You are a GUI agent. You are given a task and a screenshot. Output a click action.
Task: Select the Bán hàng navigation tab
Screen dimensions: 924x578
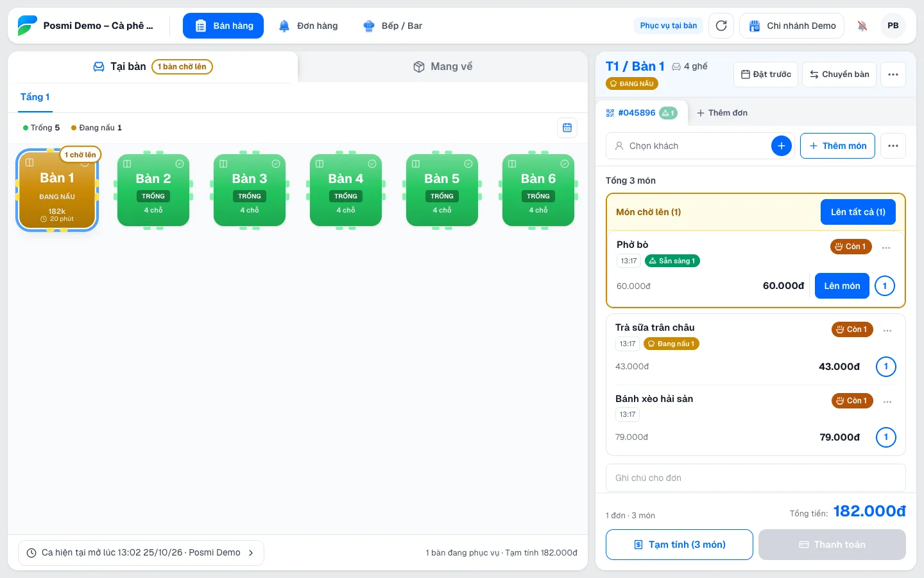point(223,26)
